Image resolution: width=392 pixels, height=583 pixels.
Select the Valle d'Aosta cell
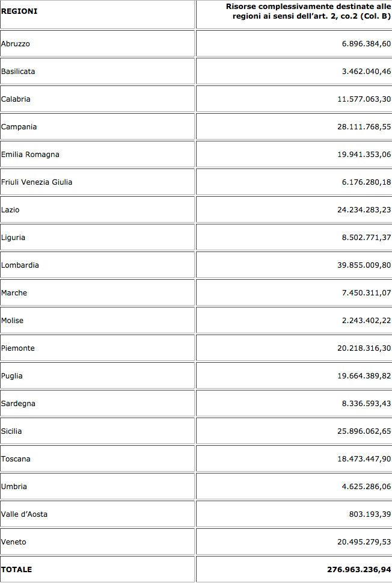(24, 514)
